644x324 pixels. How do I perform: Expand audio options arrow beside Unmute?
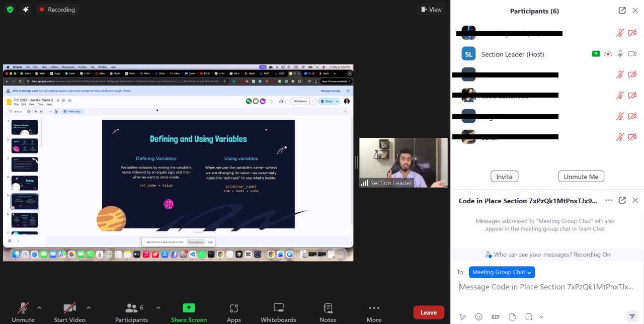pos(39,307)
